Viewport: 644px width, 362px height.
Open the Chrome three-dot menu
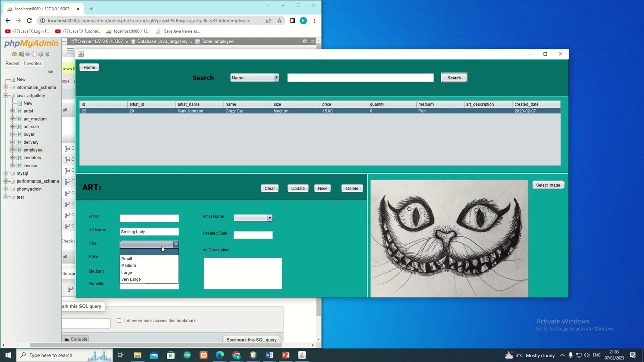point(314,21)
